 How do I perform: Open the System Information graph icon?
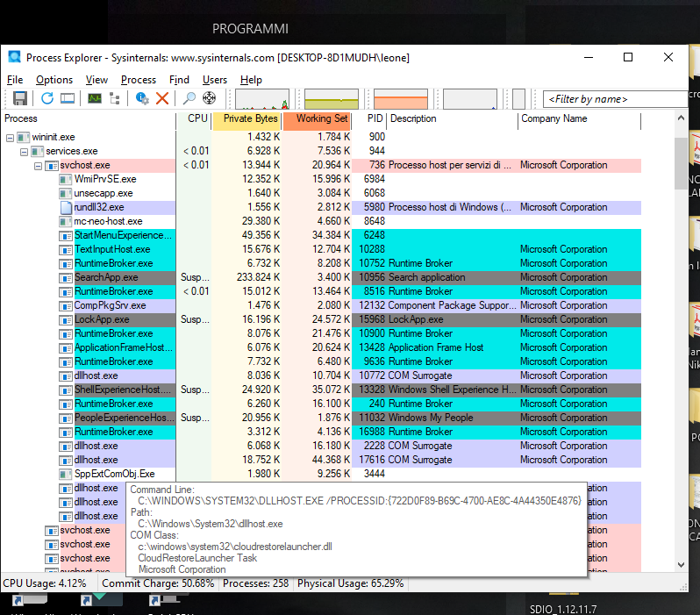pos(95,98)
